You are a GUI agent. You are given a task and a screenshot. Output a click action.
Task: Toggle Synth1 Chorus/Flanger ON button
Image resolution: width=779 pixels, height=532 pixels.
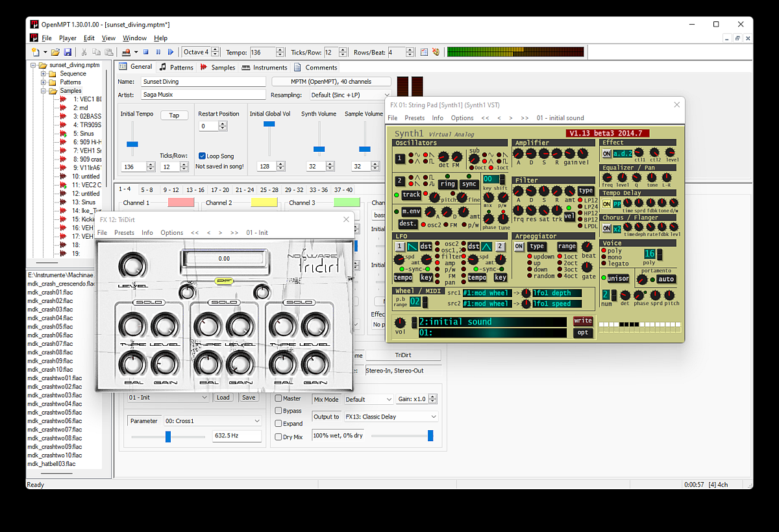606,228
